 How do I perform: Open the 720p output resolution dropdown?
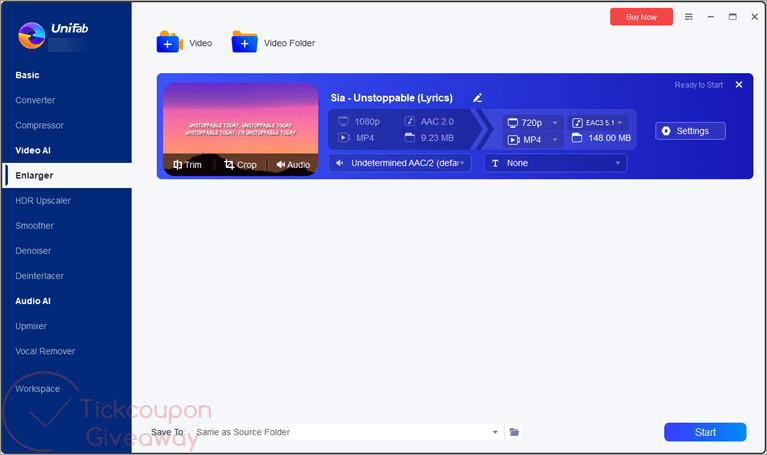[x=533, y=123]
